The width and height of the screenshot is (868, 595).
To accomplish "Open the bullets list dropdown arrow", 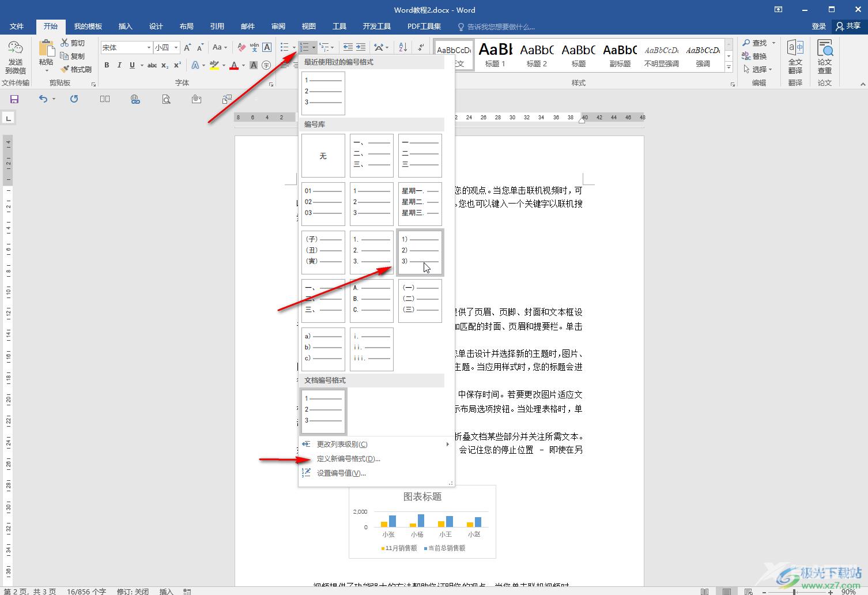I will (x=294, y=48).
